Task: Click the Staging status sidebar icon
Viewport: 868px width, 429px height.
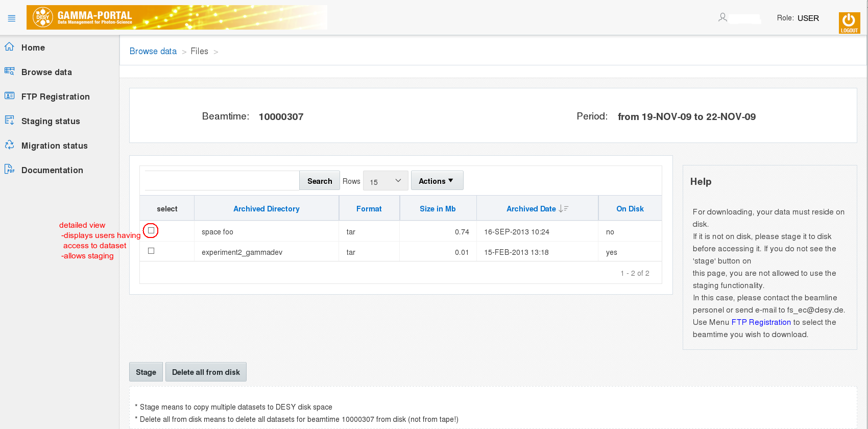Action: 9,121
